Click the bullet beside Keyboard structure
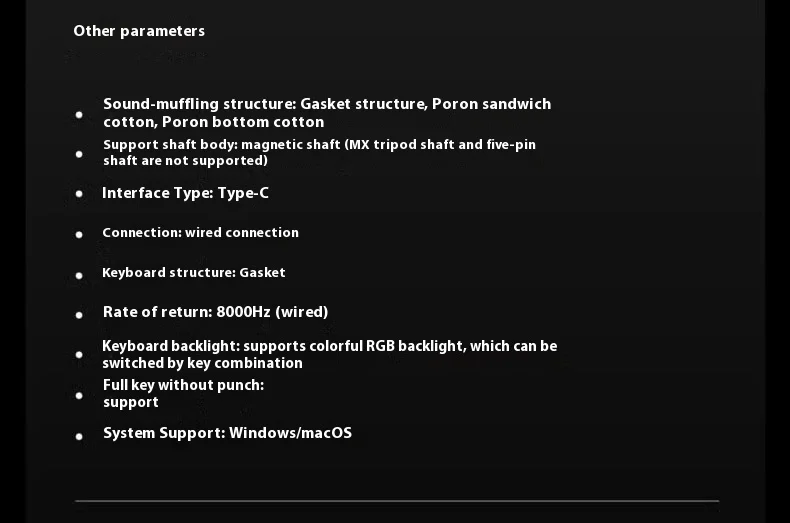 click(79, 275)
